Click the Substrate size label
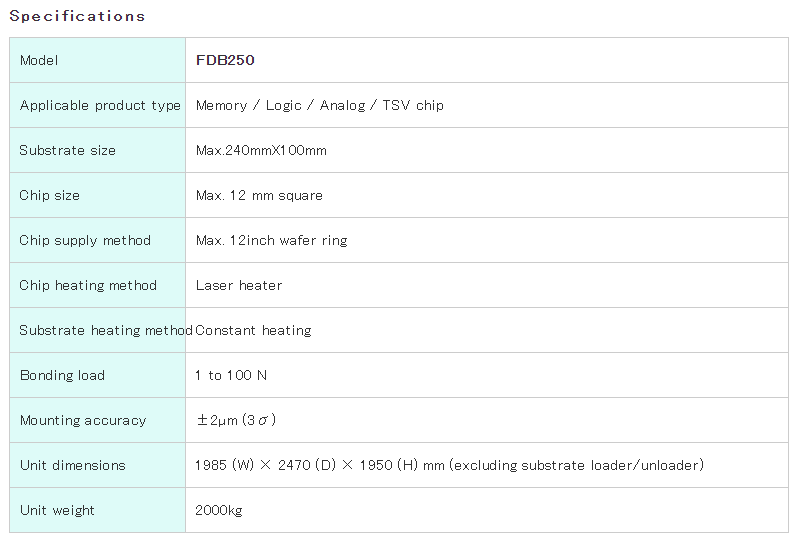The image size is (802, 544). coord(67,150)
